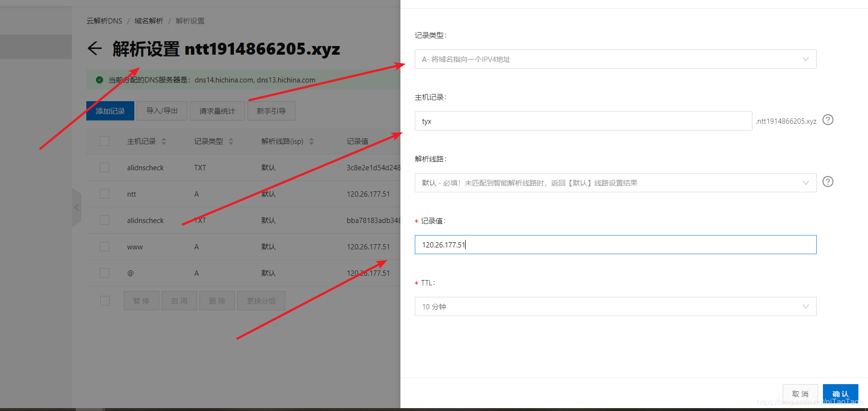
Task: Click the 导入/导出 button
Action: [x=162, y=111]
